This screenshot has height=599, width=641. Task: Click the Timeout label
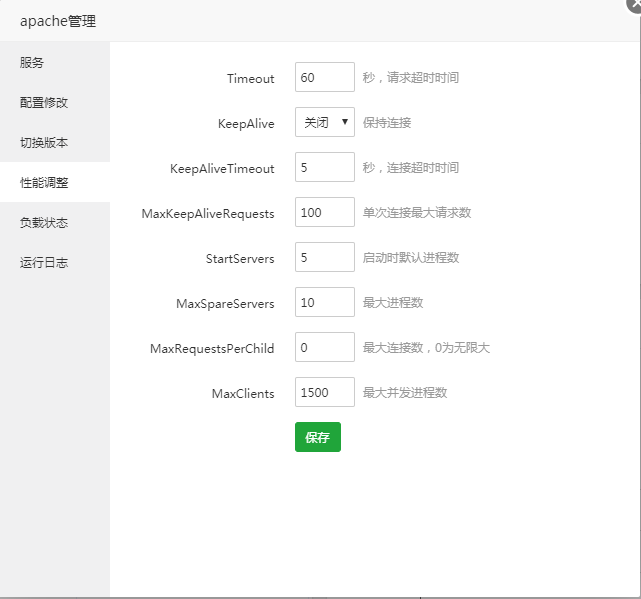[251, 79]
